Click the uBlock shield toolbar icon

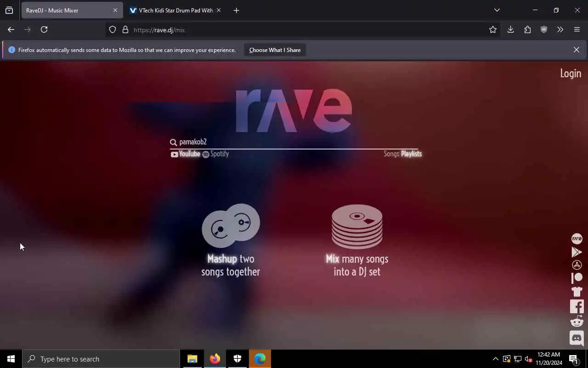coord(544,29)
